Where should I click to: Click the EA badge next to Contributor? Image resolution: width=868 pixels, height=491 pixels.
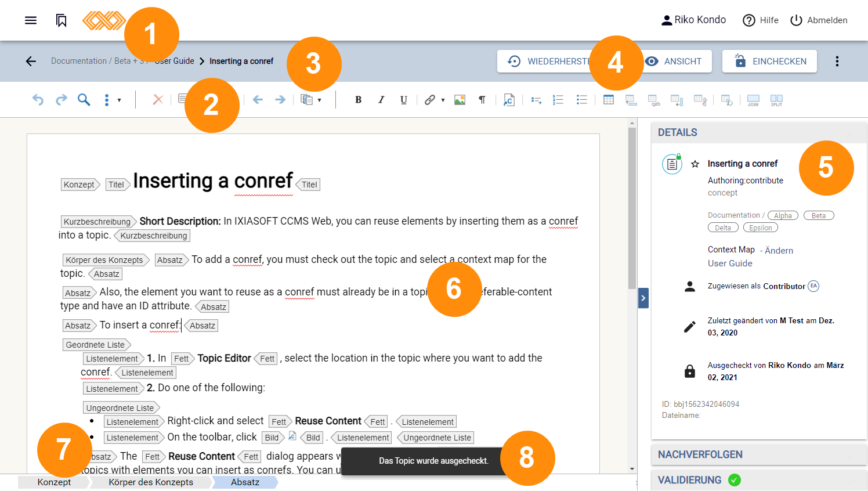coord(813,286)
